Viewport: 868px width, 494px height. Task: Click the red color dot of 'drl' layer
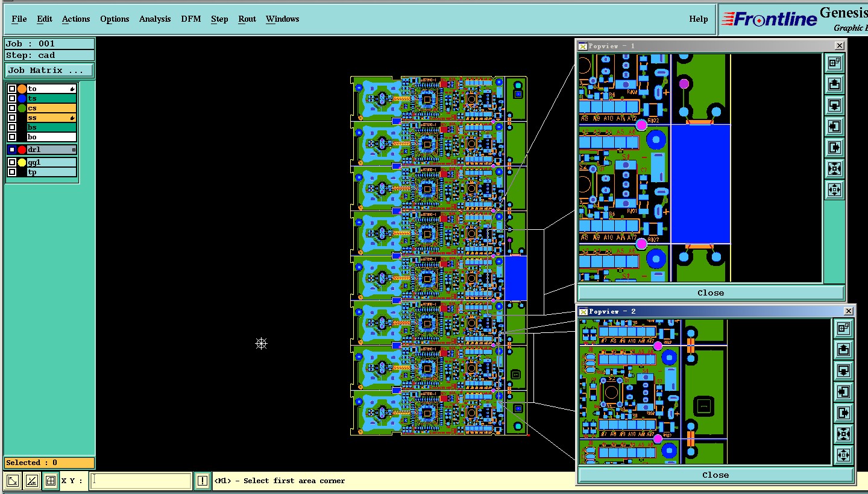coord(22,150)
